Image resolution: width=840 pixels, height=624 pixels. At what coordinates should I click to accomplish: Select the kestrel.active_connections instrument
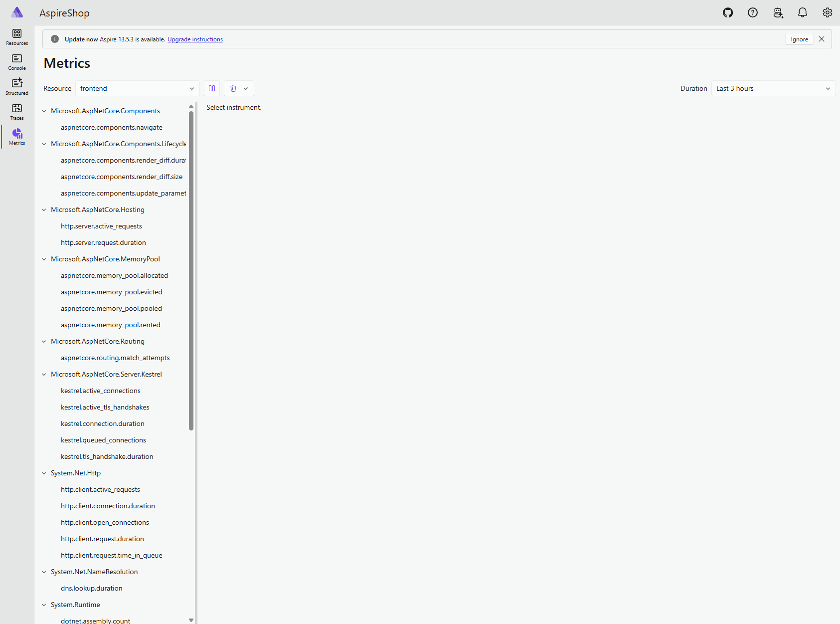coord(101,391)
